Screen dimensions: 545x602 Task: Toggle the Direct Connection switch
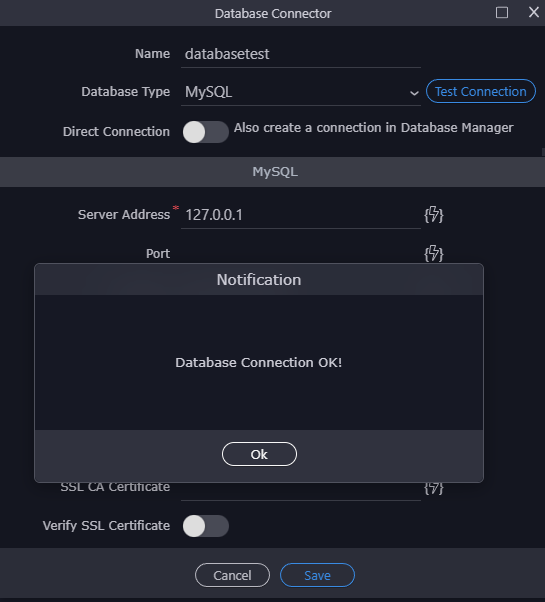pyautogui.click(x=206, y=132)
